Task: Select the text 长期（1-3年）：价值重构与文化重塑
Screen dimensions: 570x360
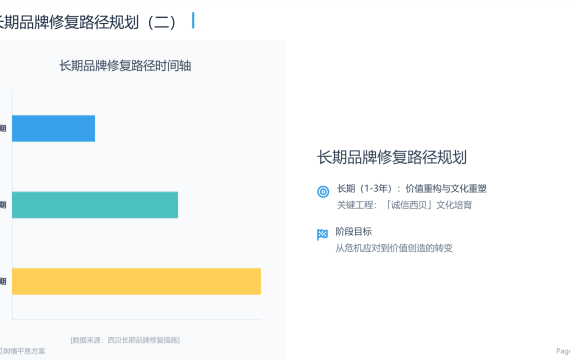Action: coord(412,188)
